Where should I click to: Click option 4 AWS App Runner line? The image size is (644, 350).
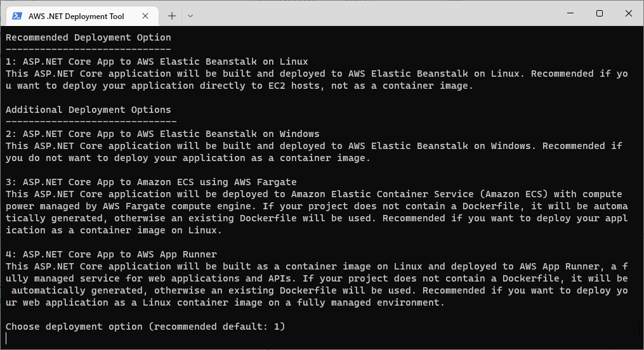pos(111,254)
